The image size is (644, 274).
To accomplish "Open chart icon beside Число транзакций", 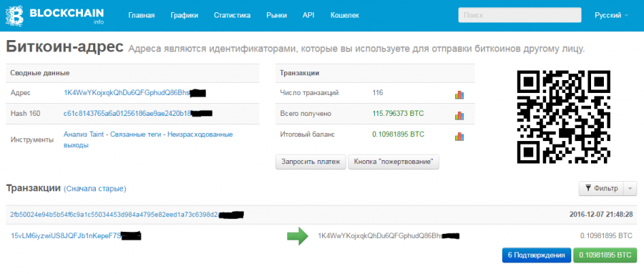I will point(459,95).
